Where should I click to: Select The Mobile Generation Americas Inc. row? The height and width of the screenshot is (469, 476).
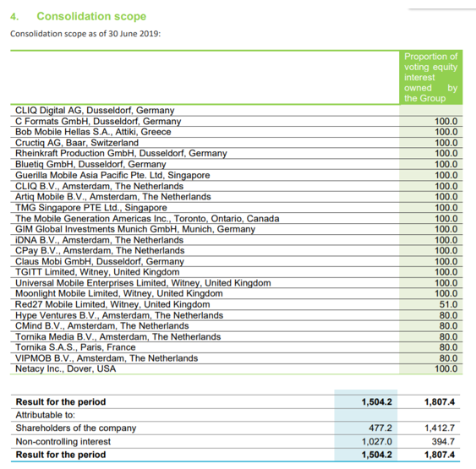pos(236,218)
